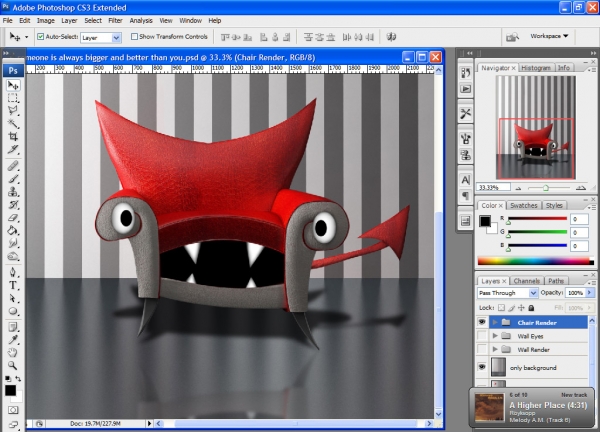This screenshot has height=432, width=600.
Task: Open the Analysis menu
Action: coord(141,21)
